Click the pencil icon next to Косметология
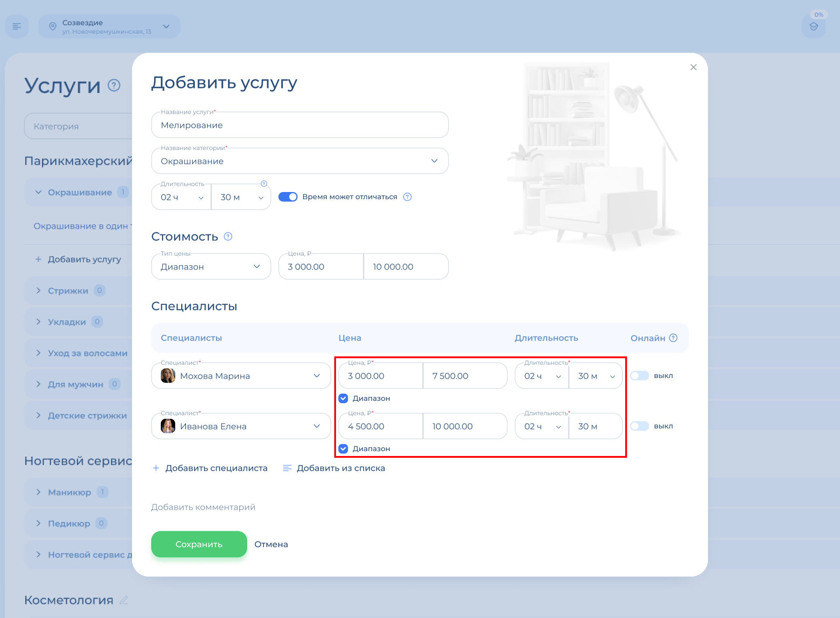 click(x=124, y=600)
